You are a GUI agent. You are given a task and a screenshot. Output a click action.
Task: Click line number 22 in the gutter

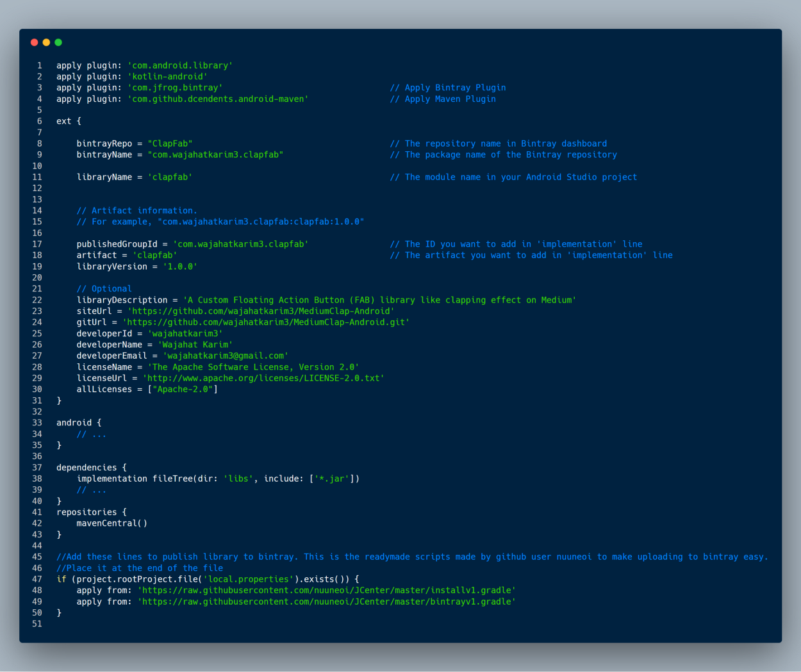click(37, 300)
